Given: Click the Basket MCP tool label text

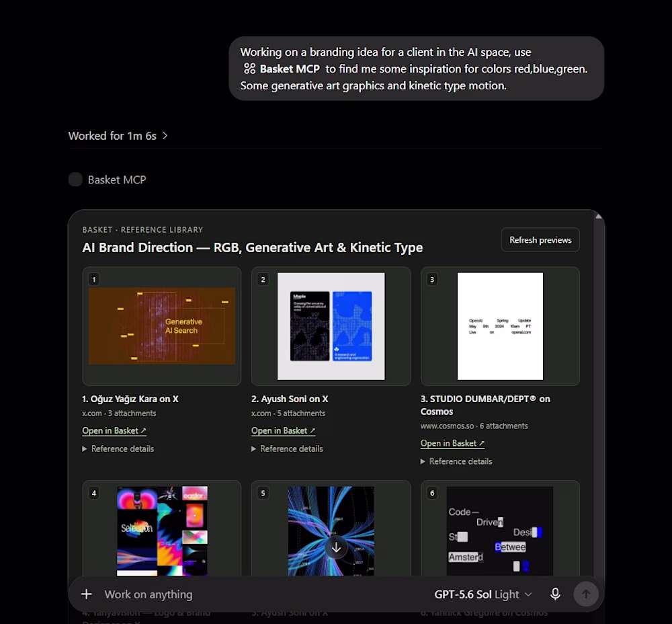Looking at the screenshot, I should click(x=117, y=180).
